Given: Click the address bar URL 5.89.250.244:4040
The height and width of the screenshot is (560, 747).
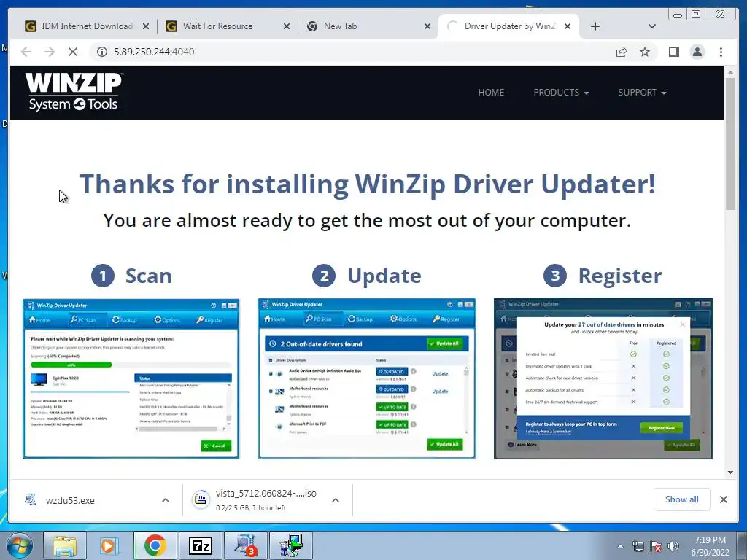Looking at the screenshot, I should pyautogui.click(x=154, y=52).
